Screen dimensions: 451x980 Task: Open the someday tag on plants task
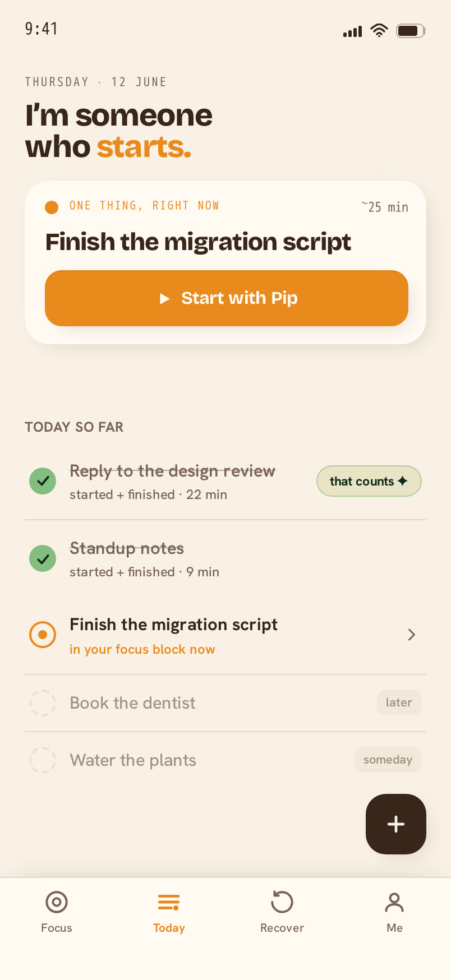point(388,760)
